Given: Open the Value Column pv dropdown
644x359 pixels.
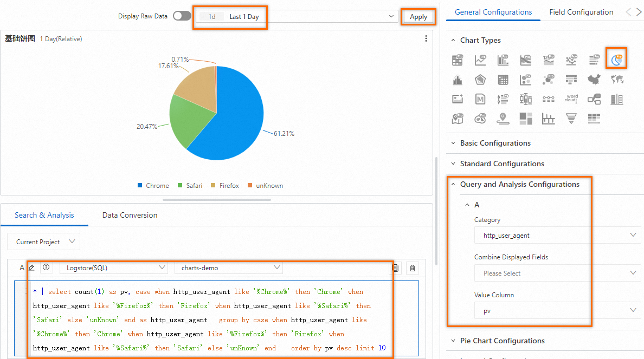Looking at the screenshot, I should (557, 311).
